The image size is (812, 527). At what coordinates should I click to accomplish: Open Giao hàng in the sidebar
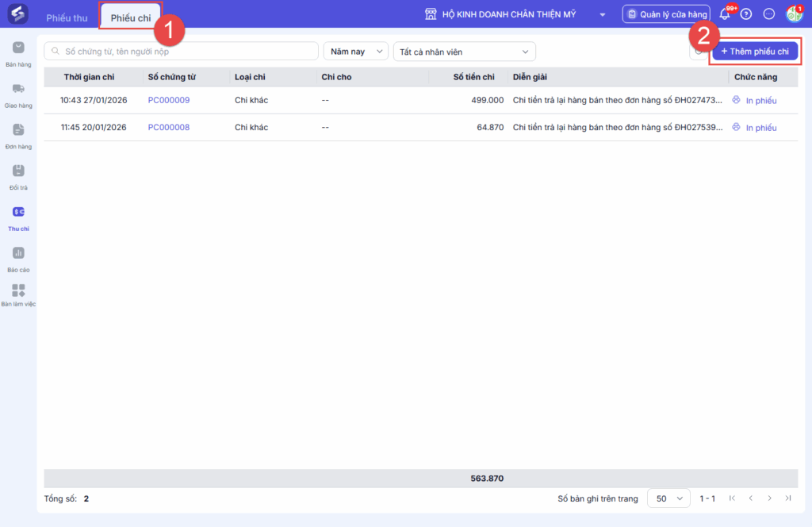(x=18, y=95)
